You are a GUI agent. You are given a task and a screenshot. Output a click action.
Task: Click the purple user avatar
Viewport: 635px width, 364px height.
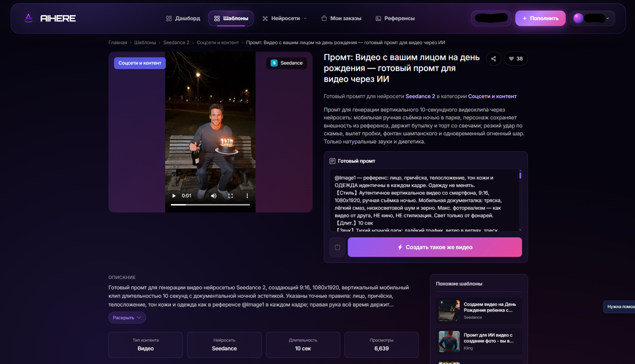tap(578, 18)
